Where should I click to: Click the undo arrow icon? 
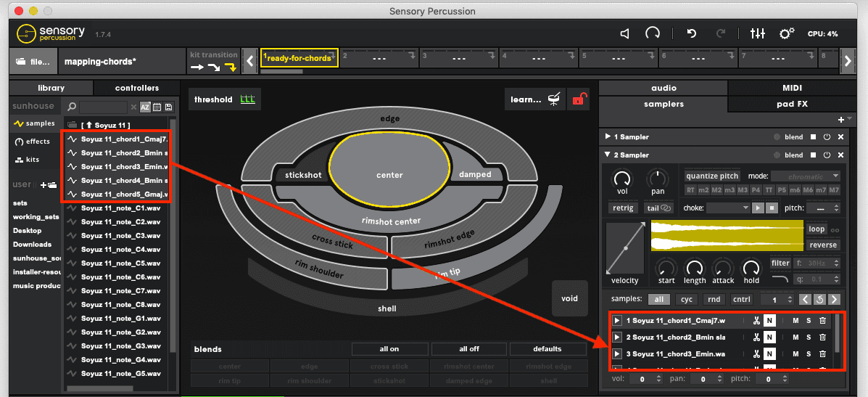point(691,33)
